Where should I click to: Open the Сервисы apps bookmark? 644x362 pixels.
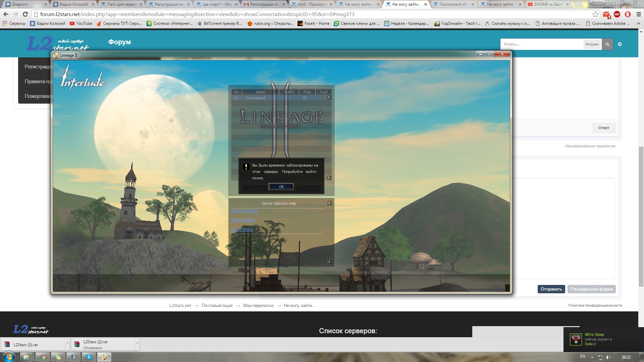pyautogui.click(x=14, y=23)
